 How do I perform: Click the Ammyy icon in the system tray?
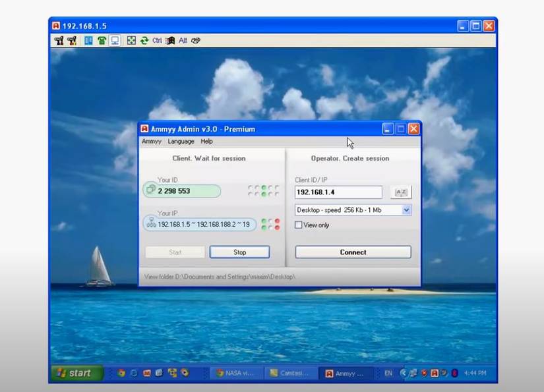[x=435, y=373]
